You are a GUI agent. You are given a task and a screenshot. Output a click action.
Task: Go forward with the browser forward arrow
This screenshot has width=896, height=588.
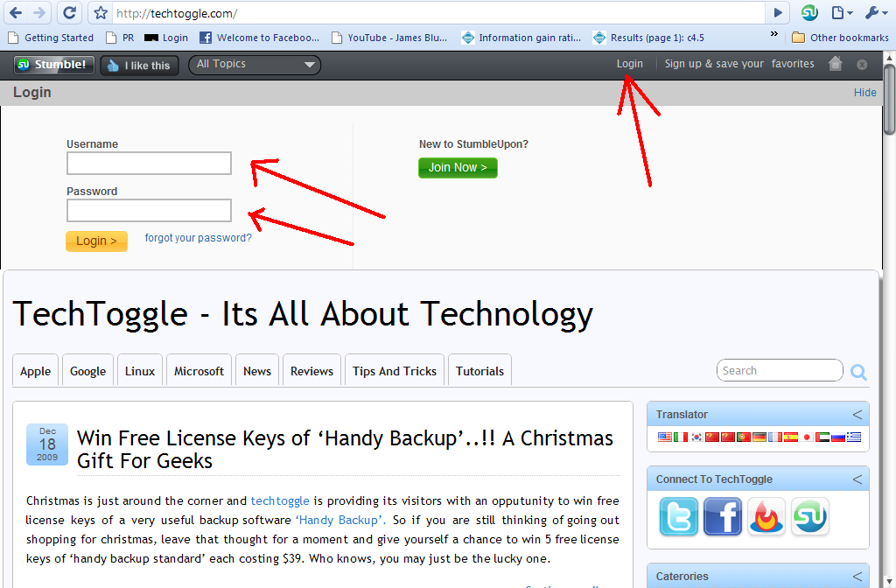coord(40,12)
